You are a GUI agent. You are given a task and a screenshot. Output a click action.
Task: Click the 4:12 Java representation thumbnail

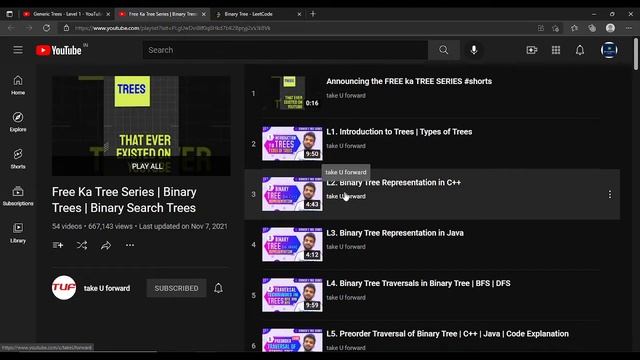(x=292, y=244)
